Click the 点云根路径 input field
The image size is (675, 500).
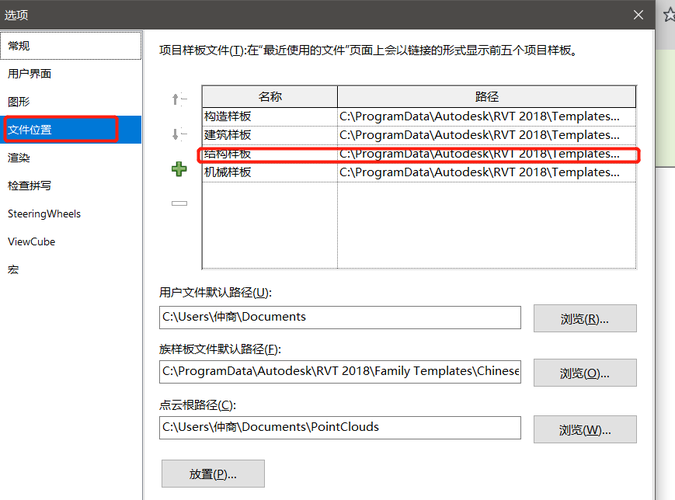tap(340, 428)
